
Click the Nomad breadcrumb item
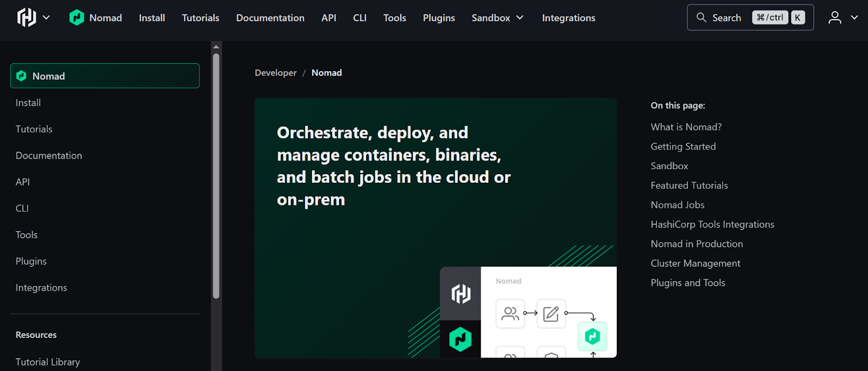click(x=327, y=73)
